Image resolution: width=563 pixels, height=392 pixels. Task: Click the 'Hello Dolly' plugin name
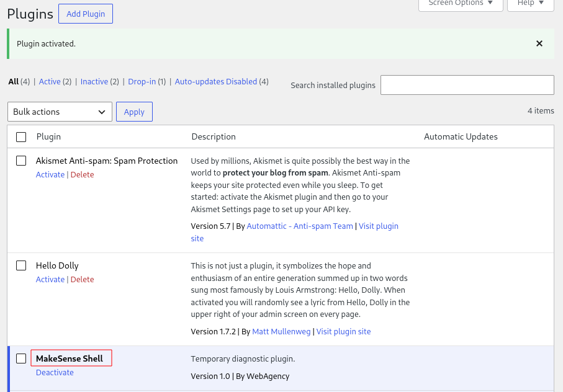pyautogui.click(x=57, y=265)
